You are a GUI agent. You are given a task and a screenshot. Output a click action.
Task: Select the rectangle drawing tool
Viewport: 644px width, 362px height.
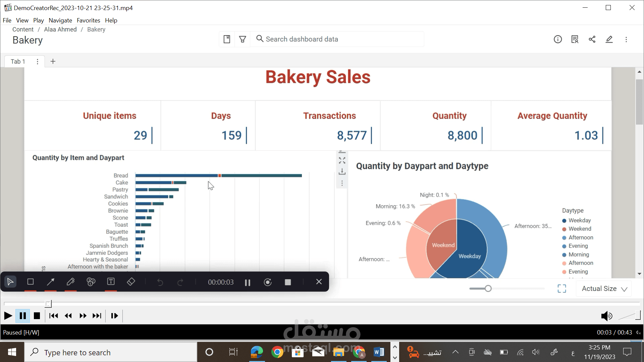tap(31, 282)
